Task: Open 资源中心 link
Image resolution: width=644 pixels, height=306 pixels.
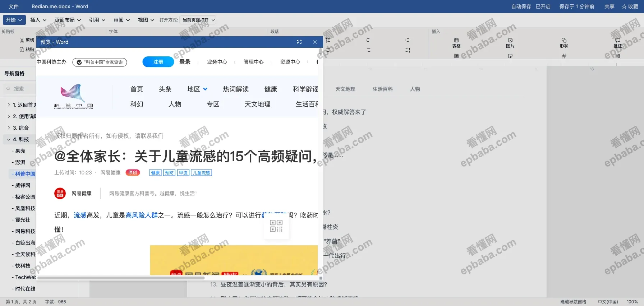Action: [x=290, y=62]
